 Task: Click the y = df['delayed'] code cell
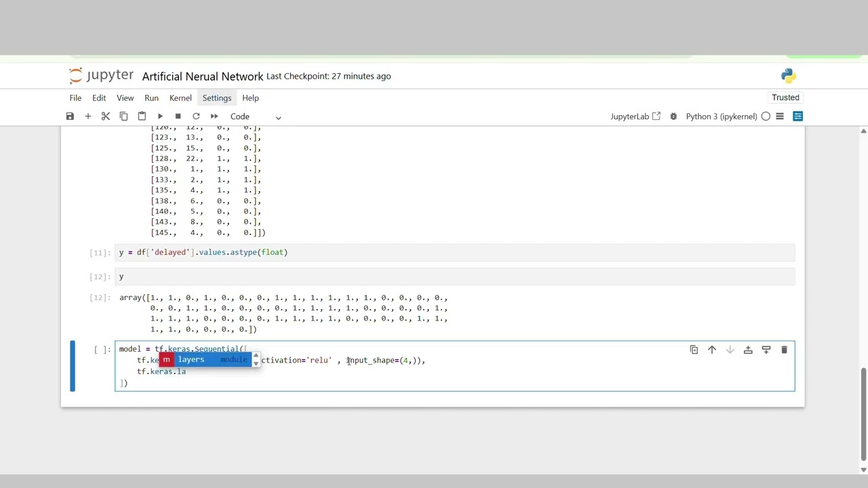pos(454,252)
